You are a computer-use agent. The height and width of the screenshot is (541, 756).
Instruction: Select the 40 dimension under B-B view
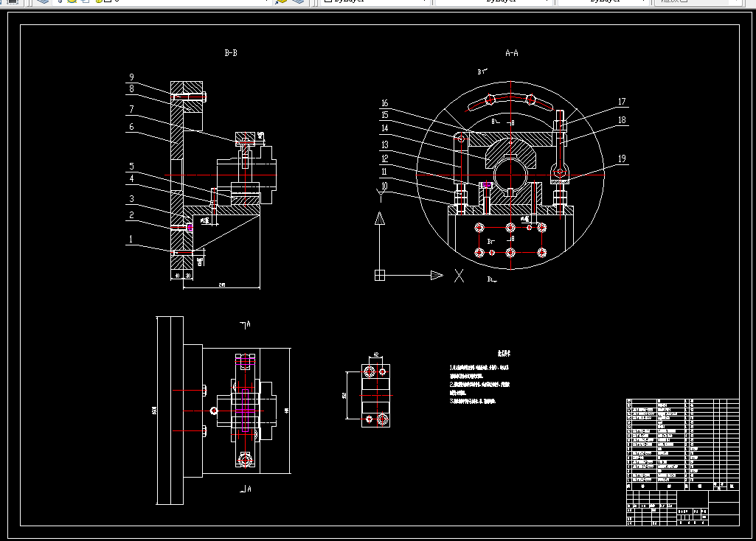pyautogui.click(x=177, y=276)
